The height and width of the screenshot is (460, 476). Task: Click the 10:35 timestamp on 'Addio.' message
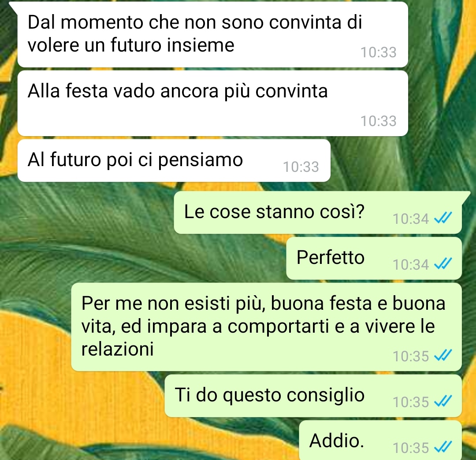tap(411, 448)
